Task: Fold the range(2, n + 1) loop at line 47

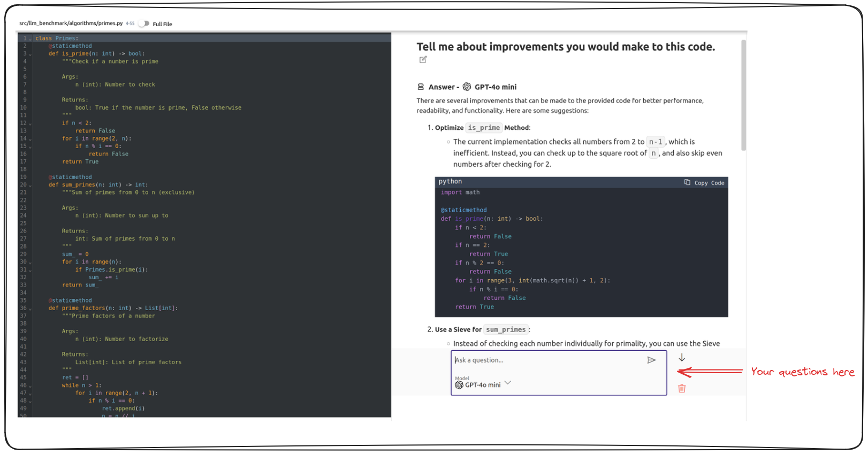Action: (x=30, y=394)
